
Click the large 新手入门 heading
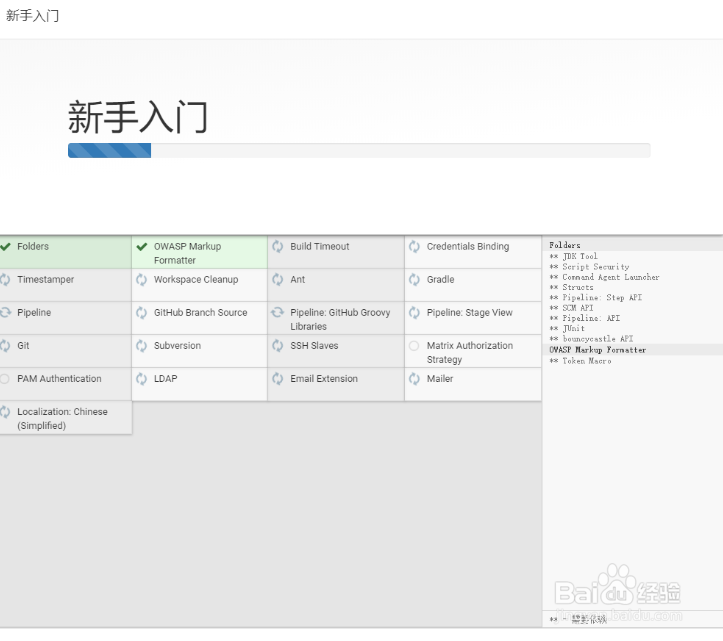pyautogui.click(x=137, y=117)
